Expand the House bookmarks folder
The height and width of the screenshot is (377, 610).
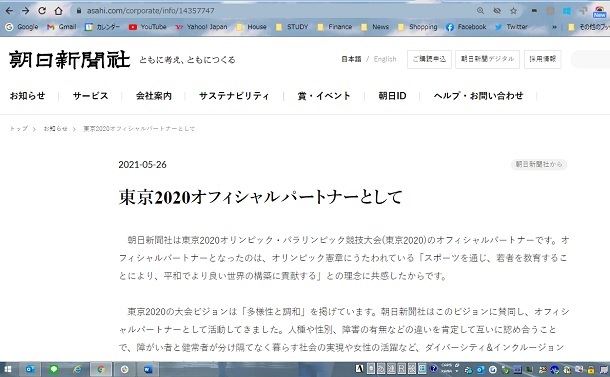(251, 27)
